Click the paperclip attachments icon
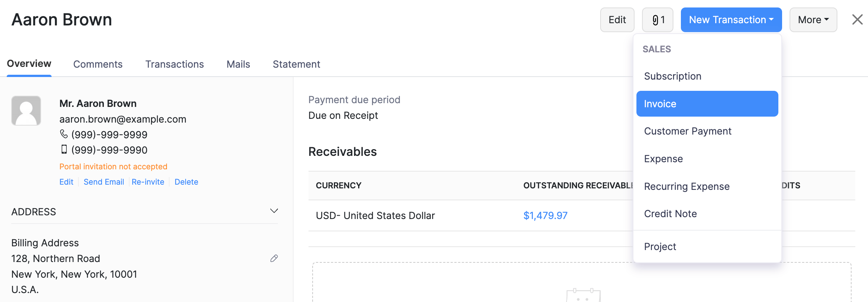 (x=657, y=19)
